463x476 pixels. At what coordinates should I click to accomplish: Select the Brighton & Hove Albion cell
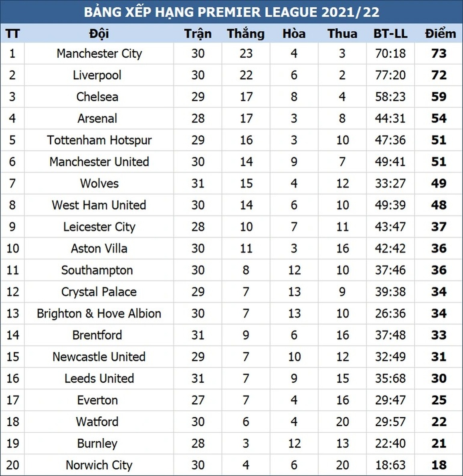(99, 313)
